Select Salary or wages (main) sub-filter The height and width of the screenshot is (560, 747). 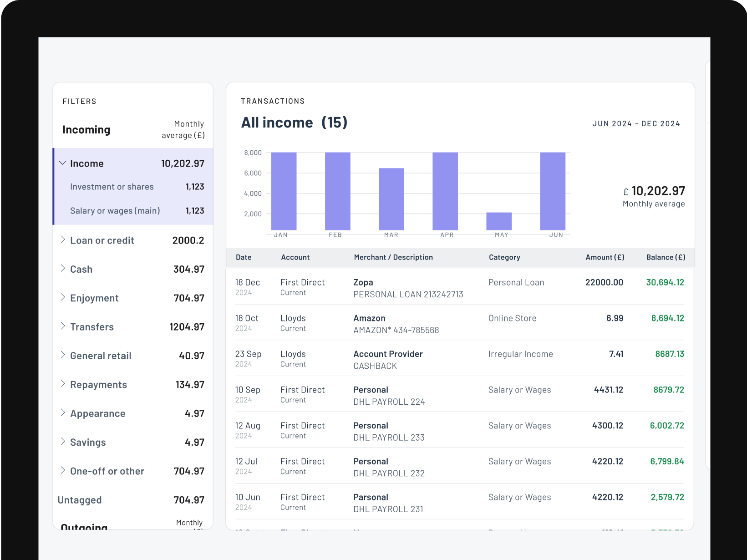pos(115,211)
